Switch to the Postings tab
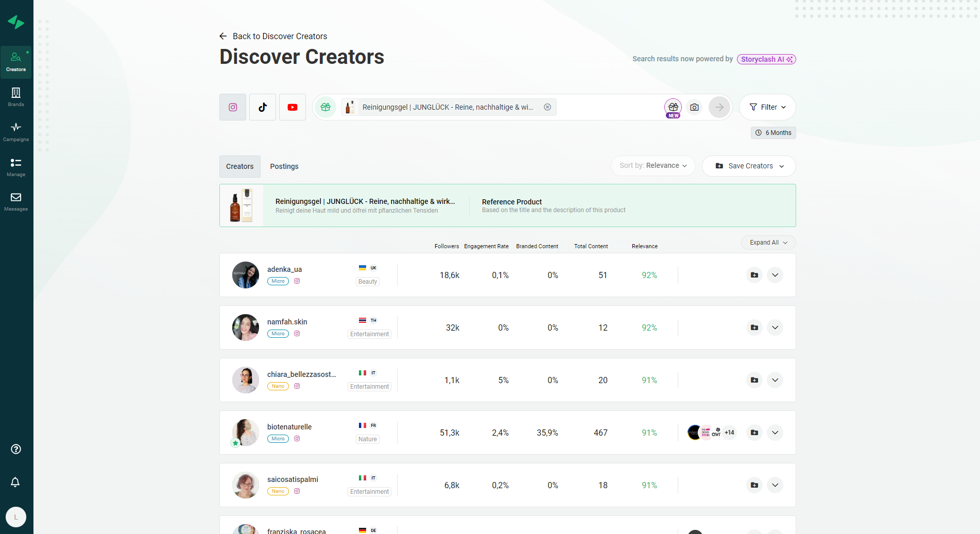This screenshot has height=534, width=980. click(284, 166)
